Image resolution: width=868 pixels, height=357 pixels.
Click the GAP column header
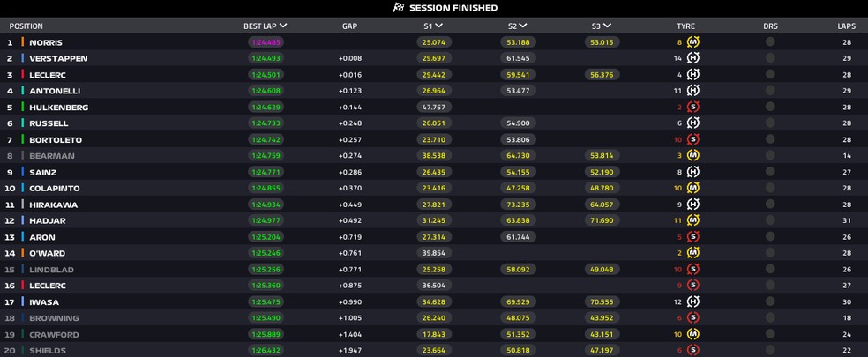[x=350, y=26]
